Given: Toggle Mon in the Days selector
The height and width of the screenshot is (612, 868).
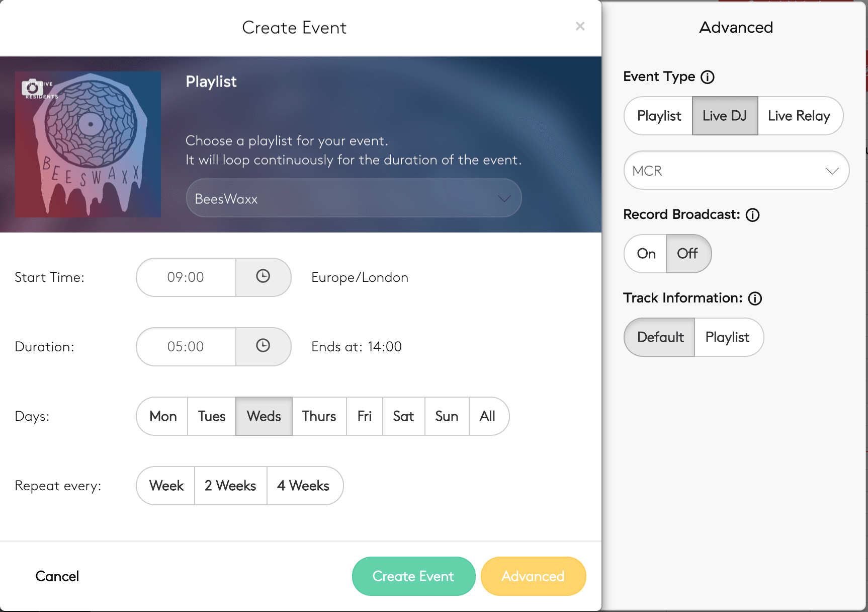Looking at the screenshot, I should [163, 416].
